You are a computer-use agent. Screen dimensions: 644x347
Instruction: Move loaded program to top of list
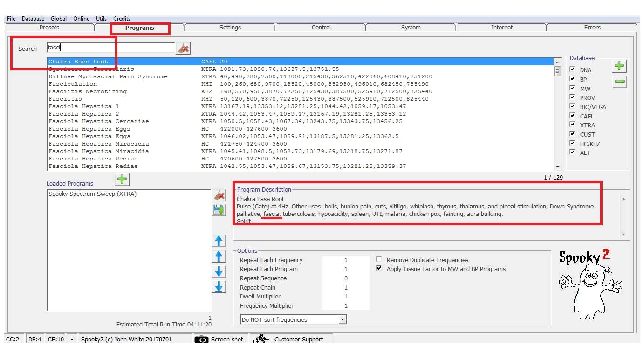[219, 241]
